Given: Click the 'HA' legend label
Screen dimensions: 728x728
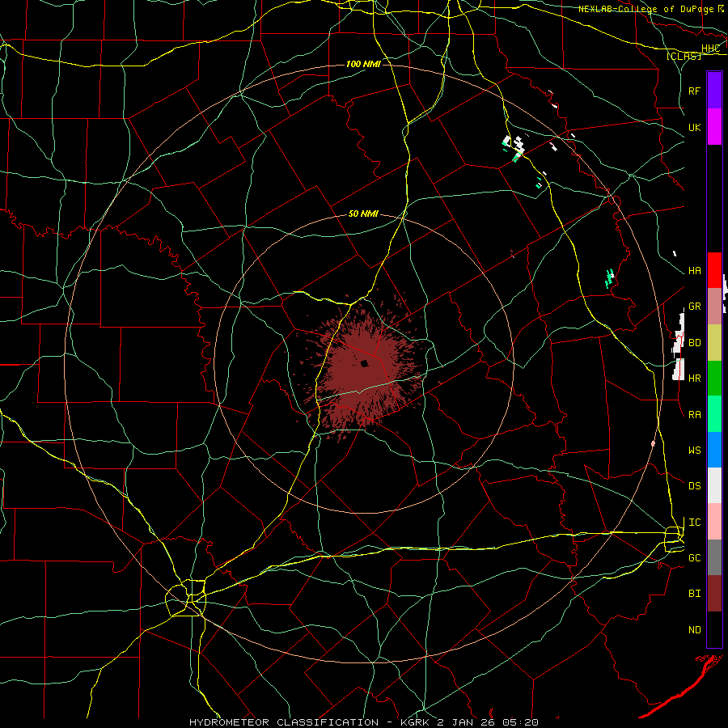Looking at the screenshot, I should (x=694, y=271).
